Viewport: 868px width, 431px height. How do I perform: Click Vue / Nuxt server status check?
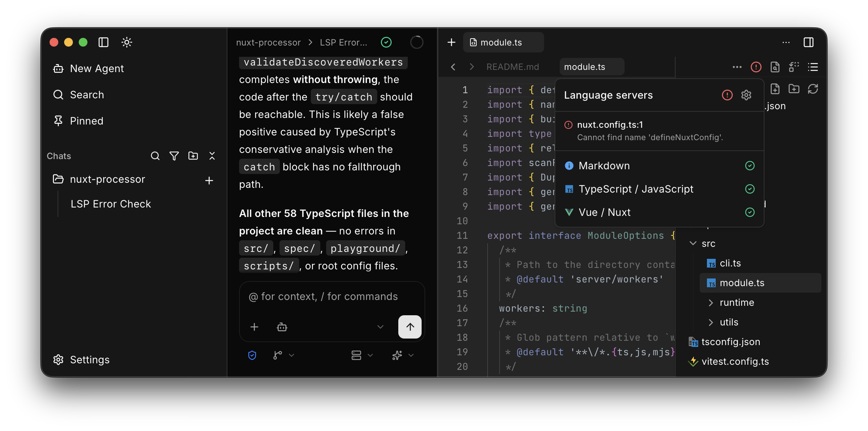750,212
